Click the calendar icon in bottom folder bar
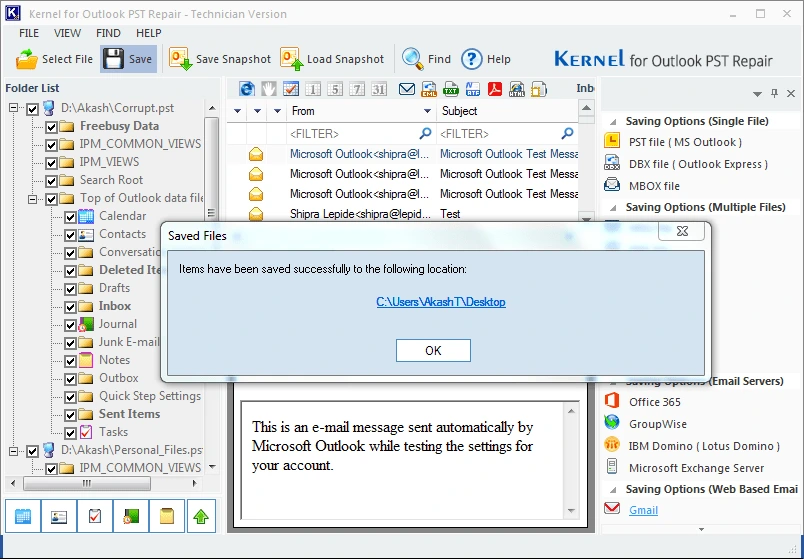Screen dimensions: 804x559 tap(23, 516)
